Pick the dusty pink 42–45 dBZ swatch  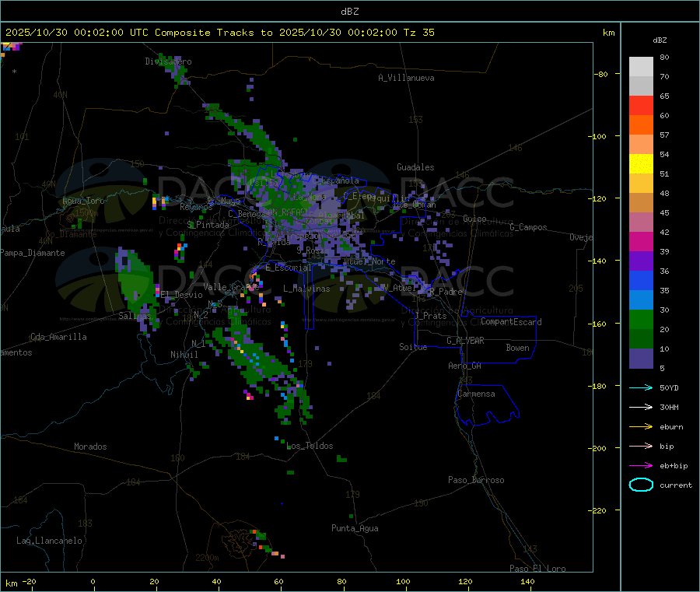[x=641, y=222]
